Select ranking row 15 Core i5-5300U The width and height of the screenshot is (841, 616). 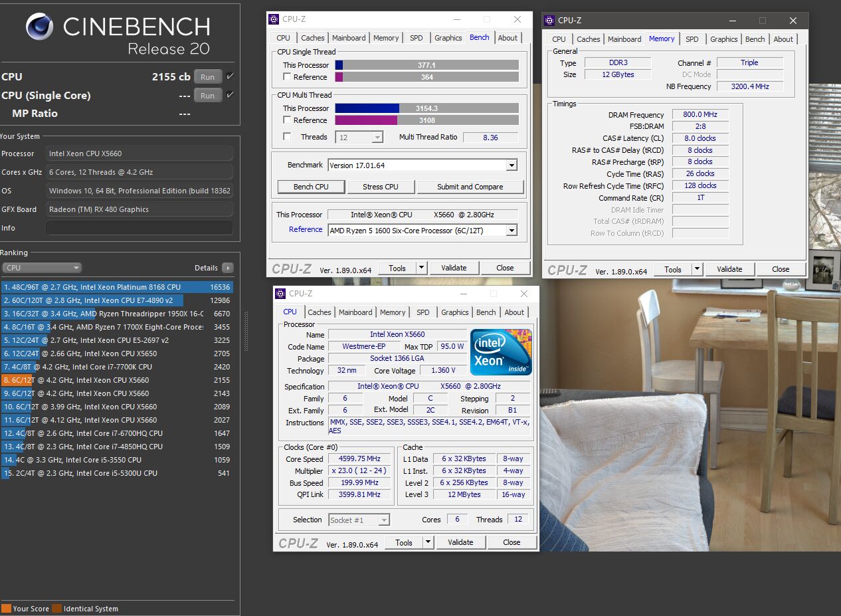(x=117, y=473)
